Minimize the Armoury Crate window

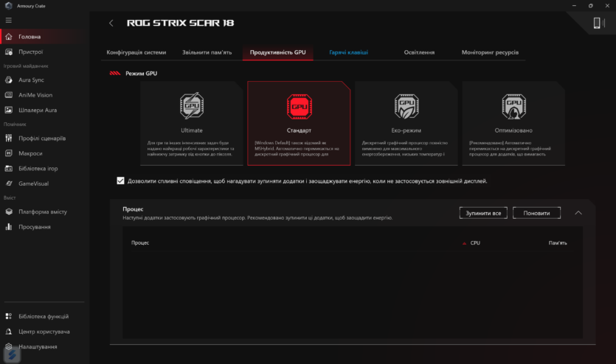pyautogui.click(x=574, y=6)
